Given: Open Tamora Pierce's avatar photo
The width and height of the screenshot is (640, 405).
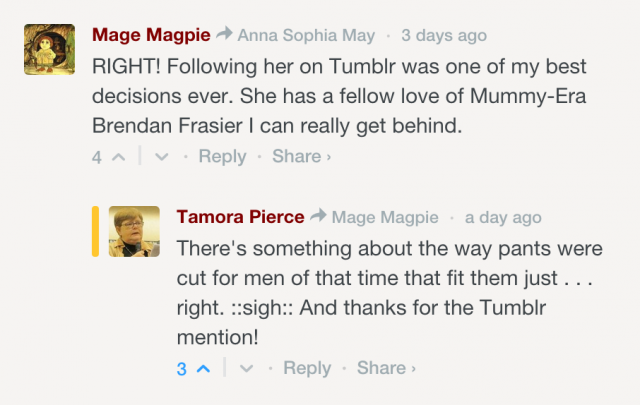Looking at the screenshot, I should pyautogui.click(x=134, y=232).
